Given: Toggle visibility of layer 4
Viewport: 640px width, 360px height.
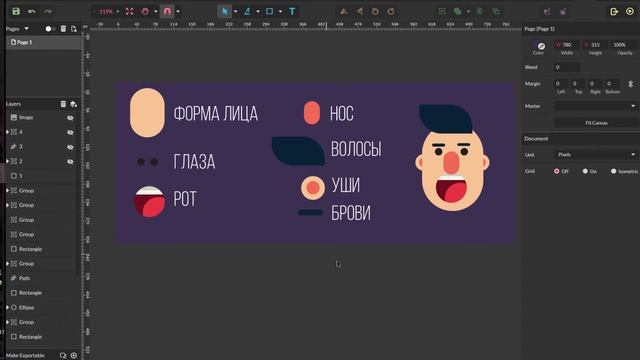Looking at the screenshot, I should 70,132.
